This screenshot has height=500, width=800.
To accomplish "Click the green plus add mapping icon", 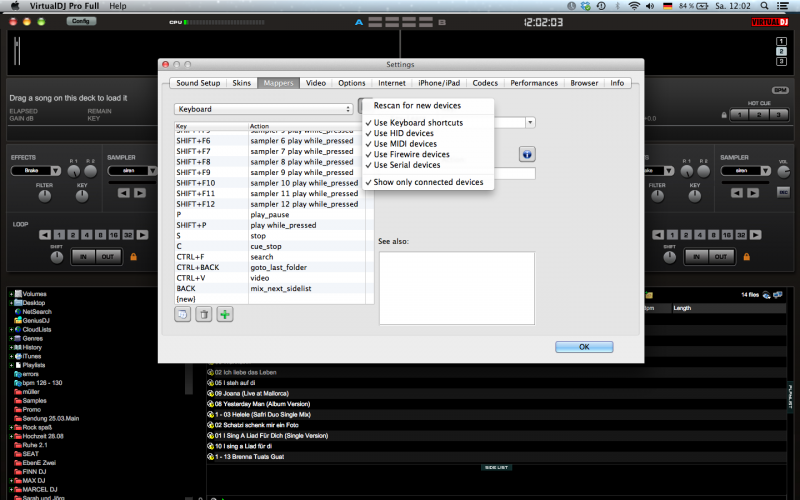I will [x=225, y=314].
